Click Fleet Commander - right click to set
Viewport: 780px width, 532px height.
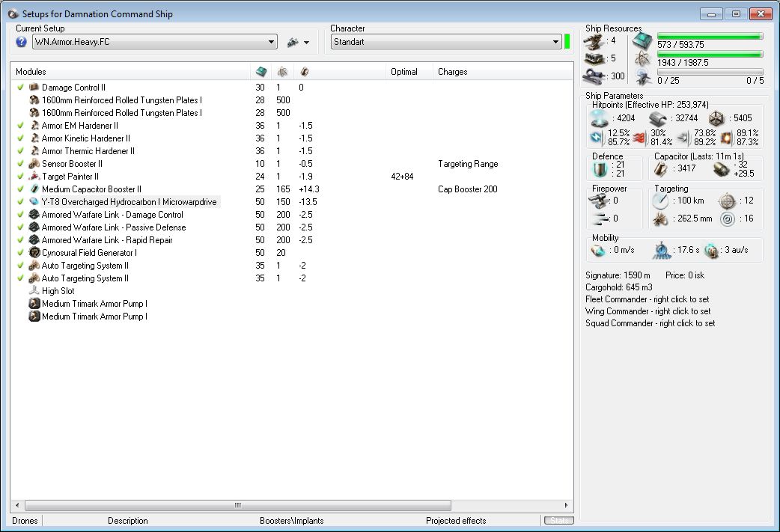click(x=648, y=299)
